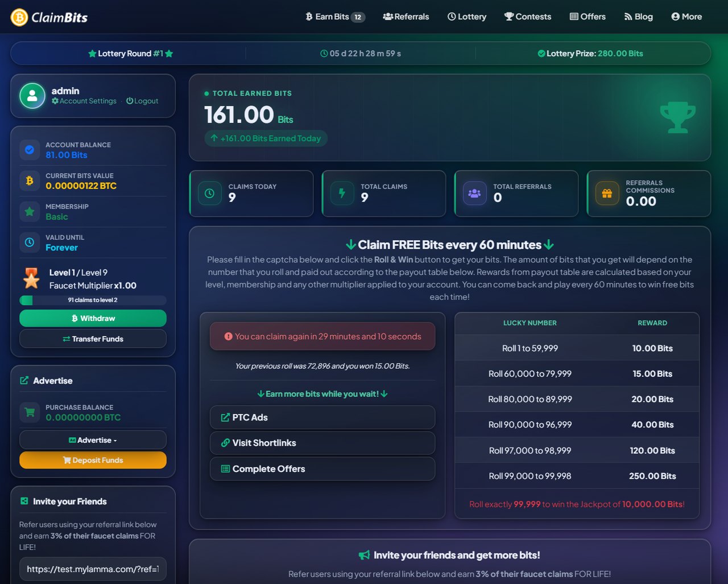Click the purchase balance cart icon
The height and width of the screenshot is (584, 728).
pos(30,412)
